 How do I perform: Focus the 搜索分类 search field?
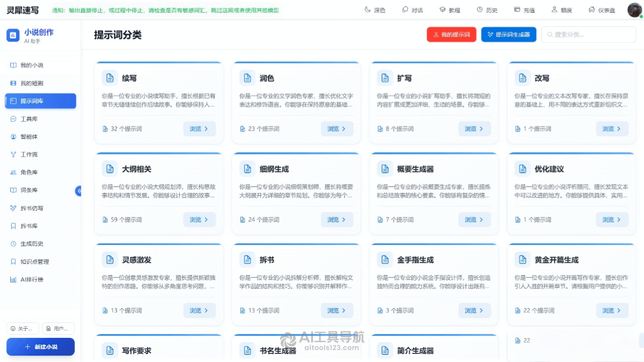click(589, 34)
